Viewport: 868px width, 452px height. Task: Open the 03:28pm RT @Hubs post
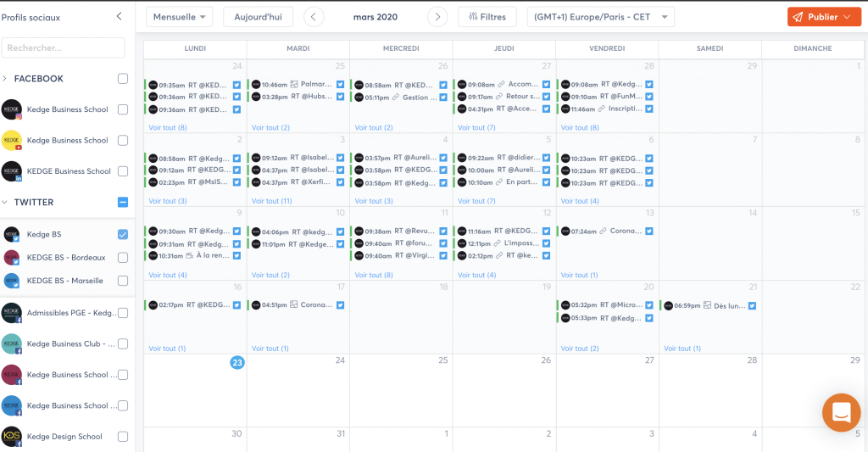pos(296,97)
